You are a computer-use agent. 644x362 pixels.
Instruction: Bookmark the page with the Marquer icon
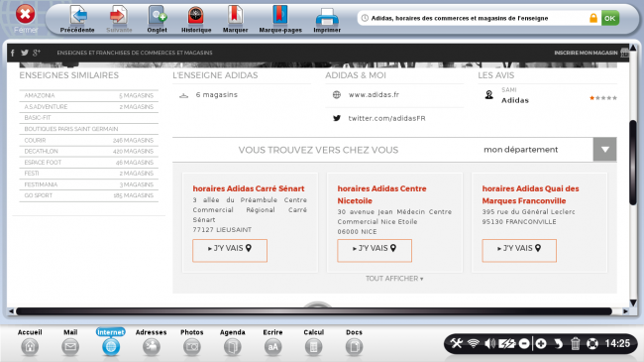(236, 16)
